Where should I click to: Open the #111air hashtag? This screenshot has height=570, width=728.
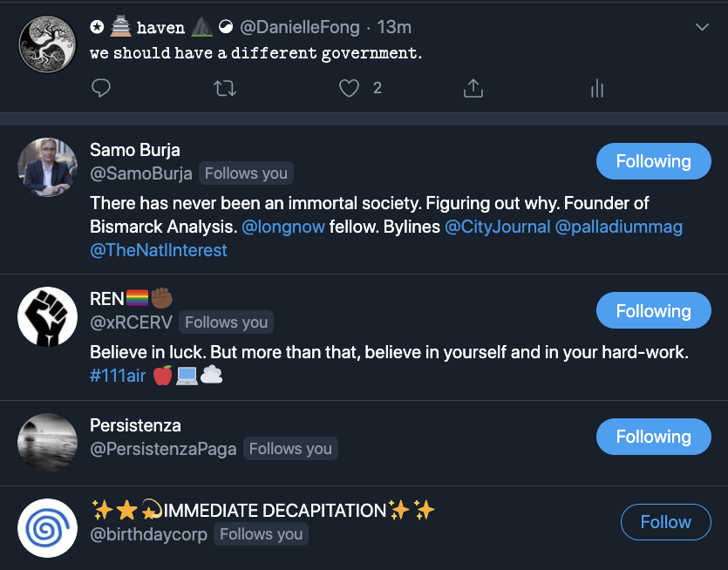[x=118, y=376]
